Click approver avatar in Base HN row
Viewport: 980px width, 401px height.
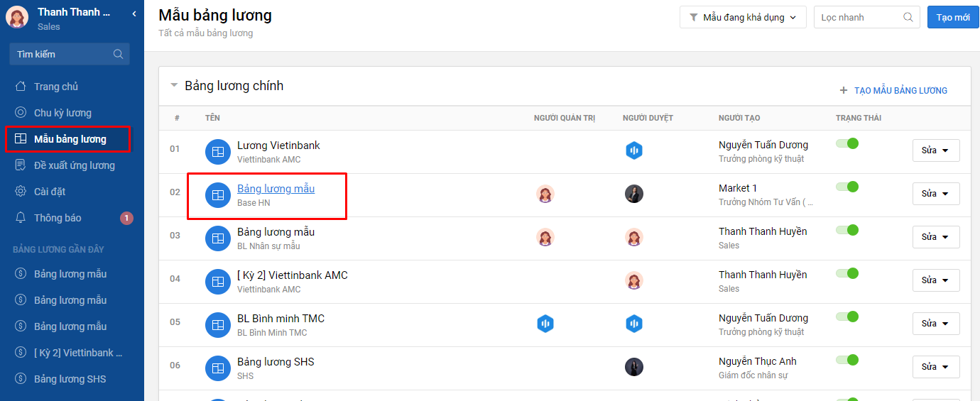pos(634,194)
